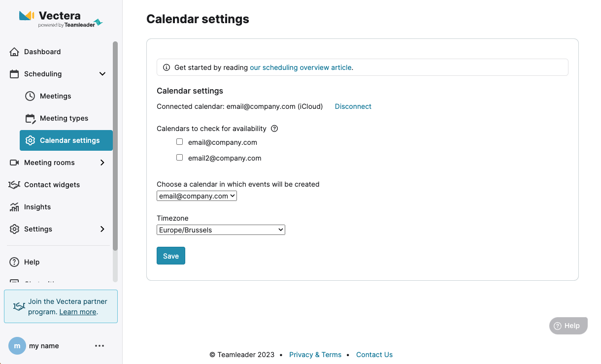Check the email@company.com availability checkbox
Viewport: 601px width, 364px height.
click(180, 142)
